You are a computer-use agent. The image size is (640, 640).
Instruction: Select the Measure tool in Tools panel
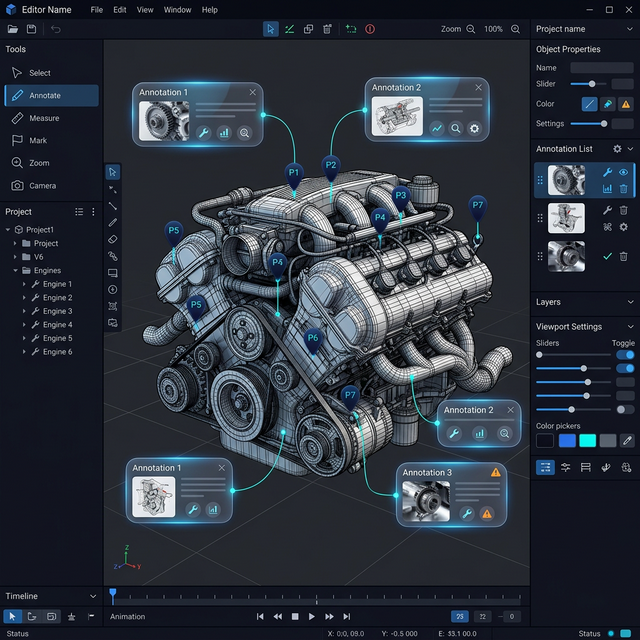coord(44,118)
